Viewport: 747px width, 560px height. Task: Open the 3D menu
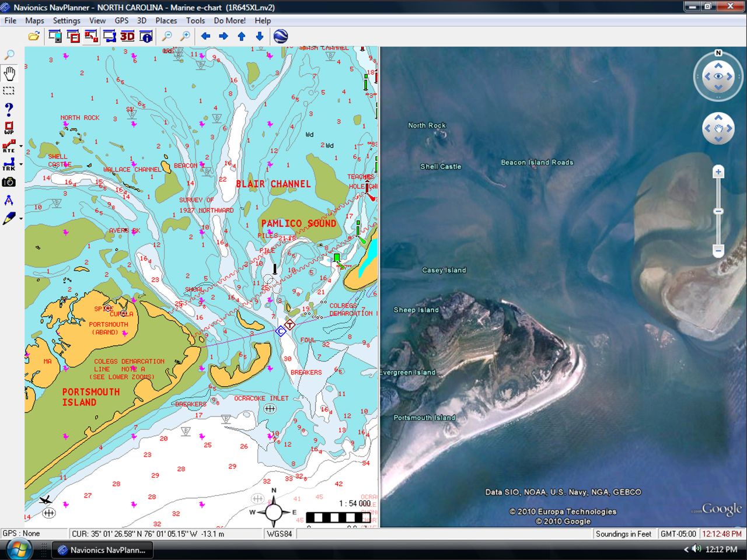pyautogui.click(x=142, y=20)
